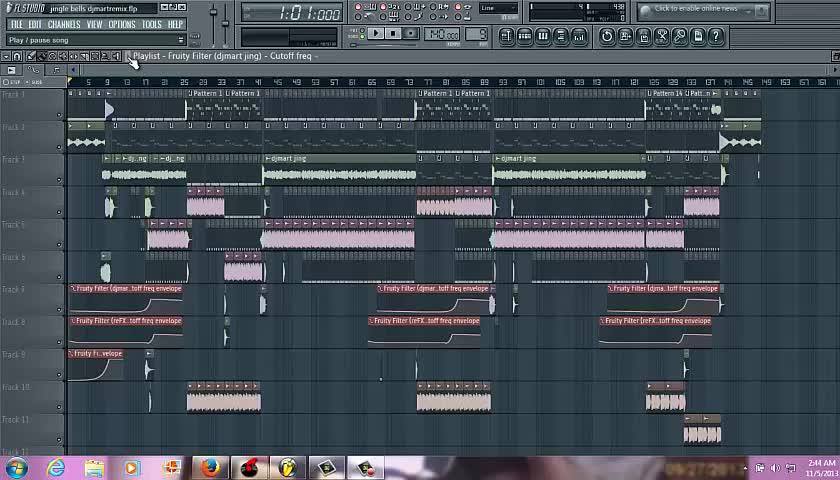Viewport: 840px width, 480px height.
Task: Switch to the pattern clip focus tab
Action: [x=55, y=70]
